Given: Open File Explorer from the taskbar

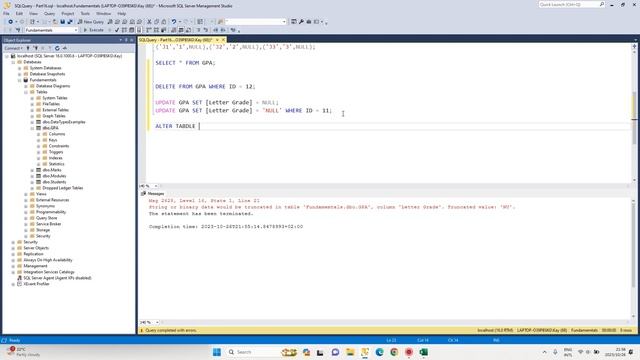Looking at the screenshot, I should pyautogui.click(x=350, y=352).
